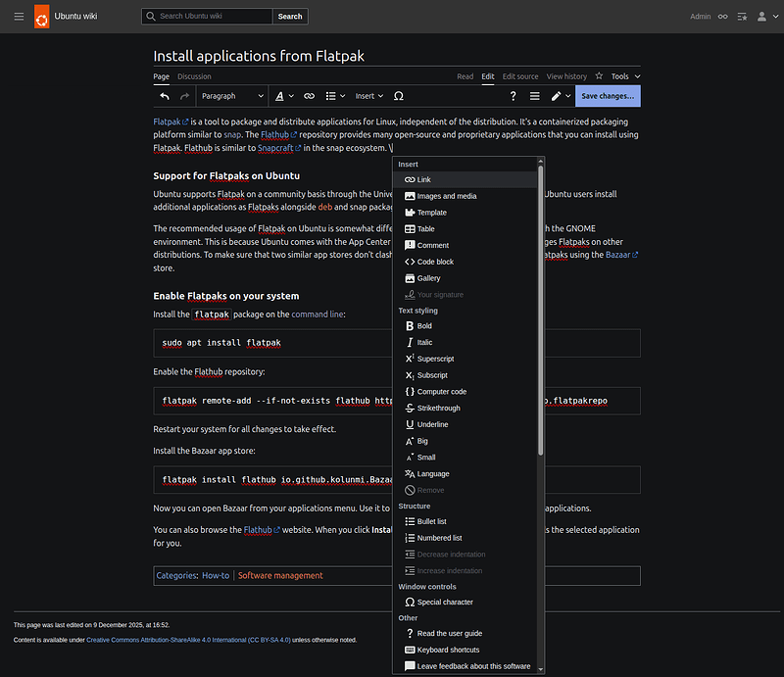
Task: Select "Images and media" in the Insert menu
Action: pyautogui.click(x=443, y=195)
